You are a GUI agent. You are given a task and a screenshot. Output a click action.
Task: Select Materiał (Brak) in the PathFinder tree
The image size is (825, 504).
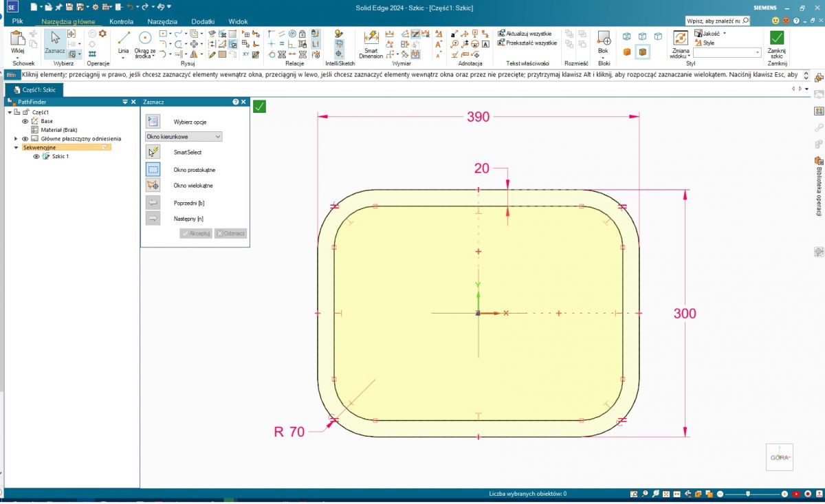[x=59, y=129]
